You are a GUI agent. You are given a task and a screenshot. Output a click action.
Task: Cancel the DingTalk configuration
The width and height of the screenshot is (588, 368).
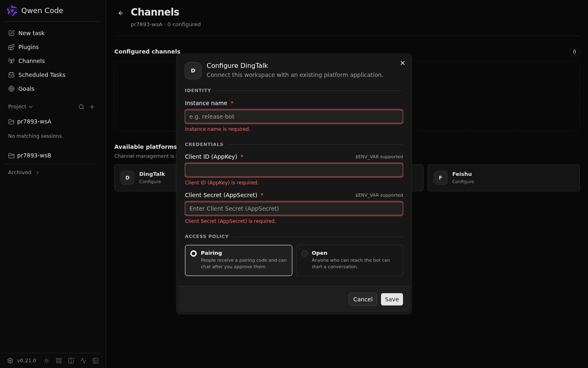[363, 299]
